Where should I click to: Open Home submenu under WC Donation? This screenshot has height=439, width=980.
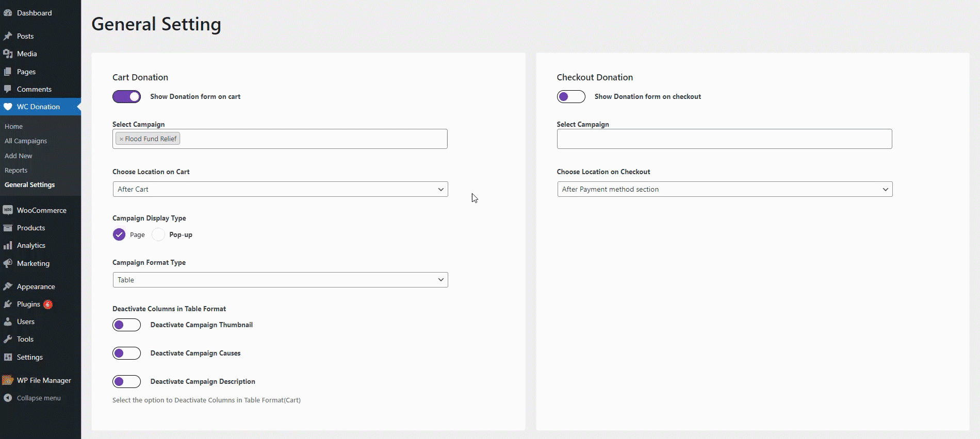point(14,126)
